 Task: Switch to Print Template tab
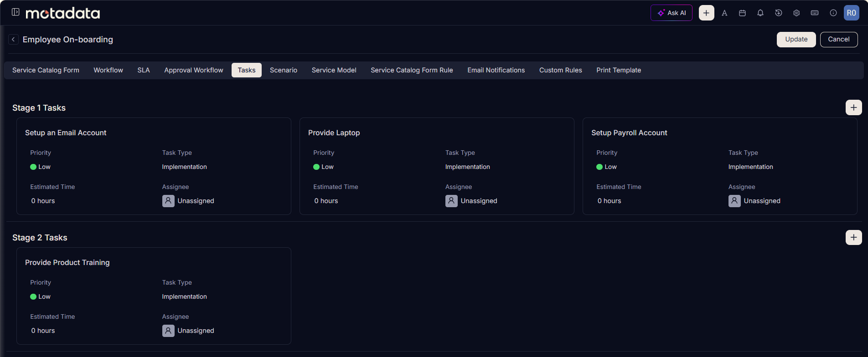pos(619,70)
